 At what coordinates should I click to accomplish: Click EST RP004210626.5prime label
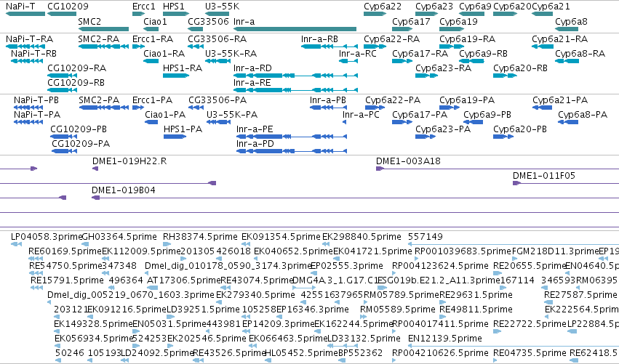click(441, 352)
